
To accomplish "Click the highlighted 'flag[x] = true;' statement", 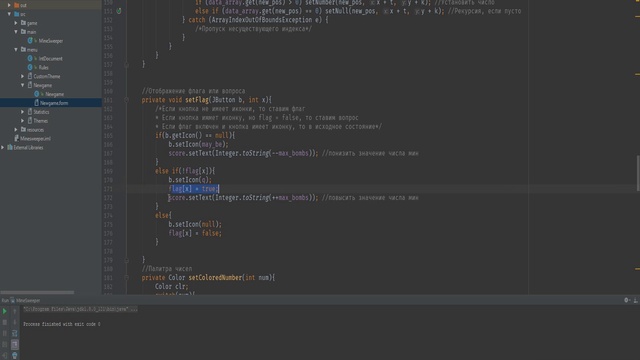I will [x=194, y=189].
